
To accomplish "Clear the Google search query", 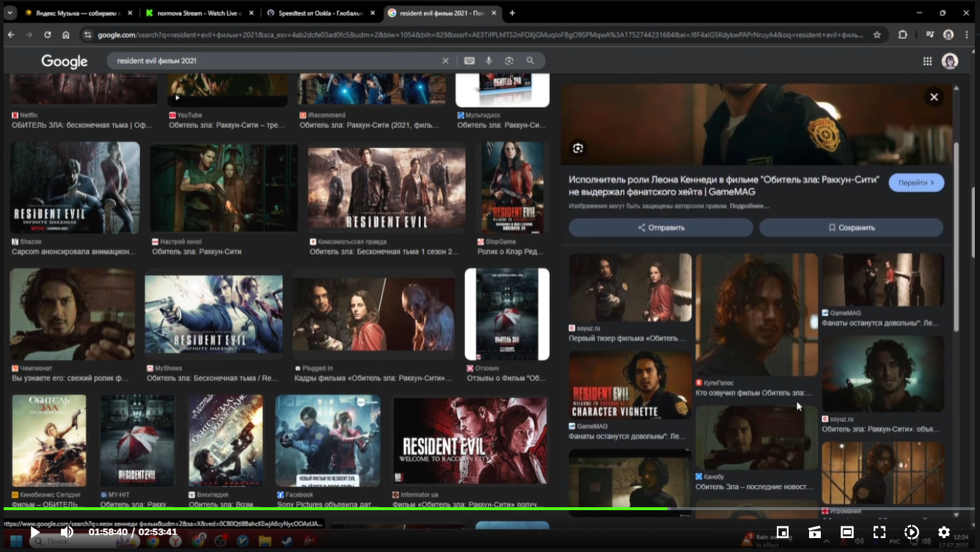I will 445,61.
